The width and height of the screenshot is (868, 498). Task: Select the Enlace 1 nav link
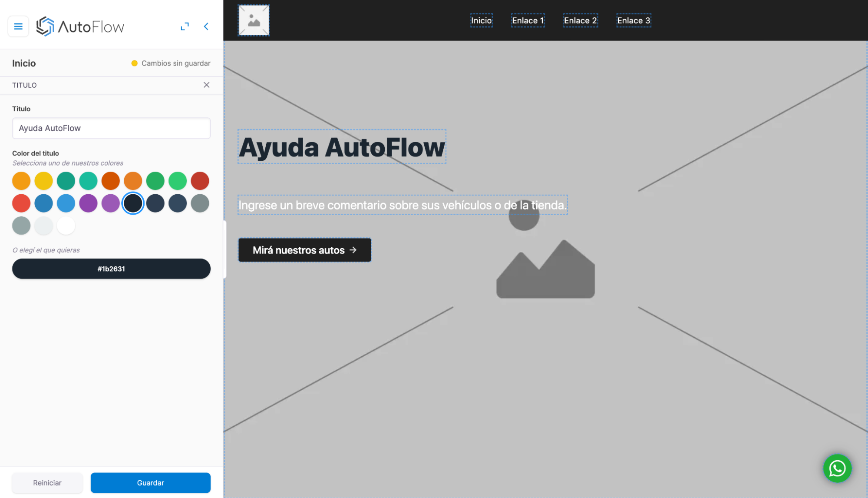528,20
